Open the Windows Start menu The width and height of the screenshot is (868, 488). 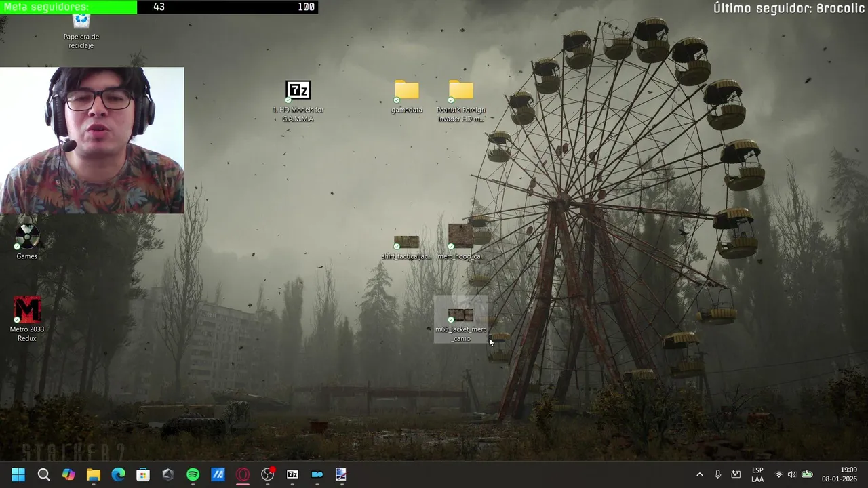(x=18, y=474)
